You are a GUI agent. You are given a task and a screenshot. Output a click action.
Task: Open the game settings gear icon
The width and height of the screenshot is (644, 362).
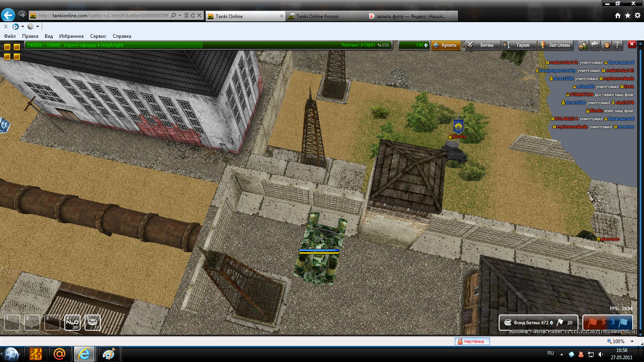click(x=595, y=45)
